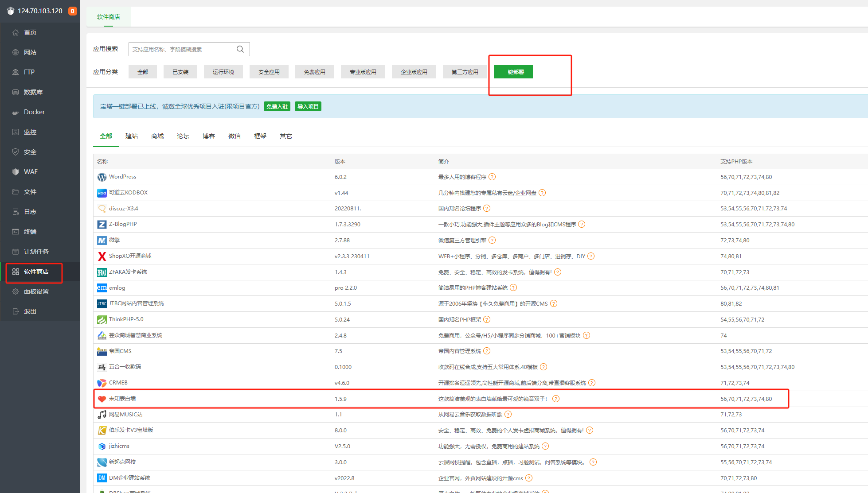
Task: Click the 免费入驻 green button
Action: [x=277, y=106]
